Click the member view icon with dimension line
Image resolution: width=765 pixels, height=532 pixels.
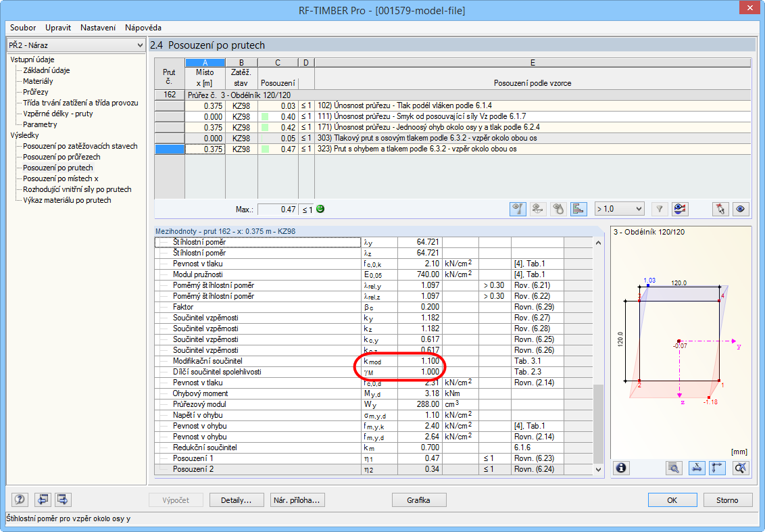click(538, 209)
